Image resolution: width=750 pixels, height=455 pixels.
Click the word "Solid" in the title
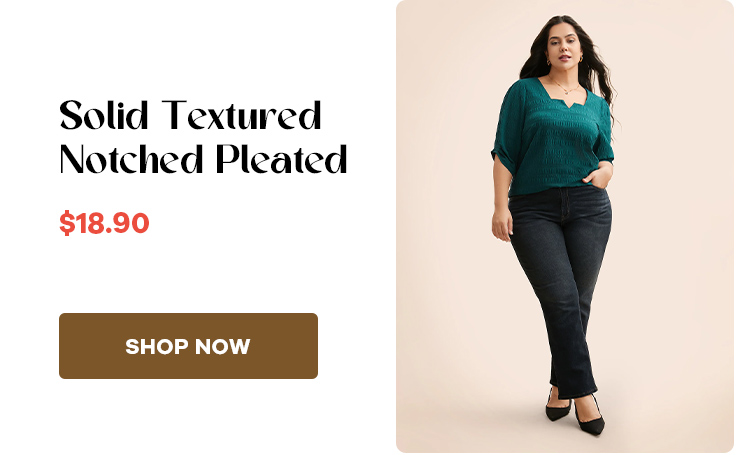104,115
